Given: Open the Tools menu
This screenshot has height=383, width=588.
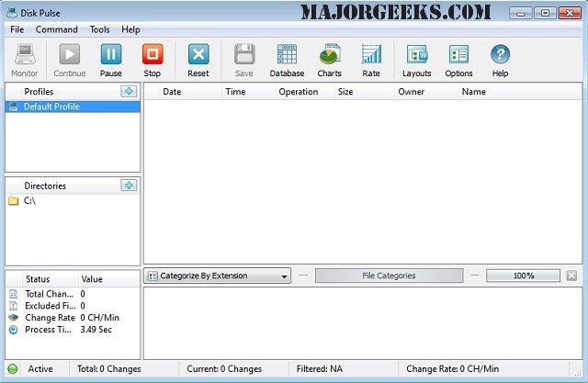Looking at the screenshot, I should (99, 29).
